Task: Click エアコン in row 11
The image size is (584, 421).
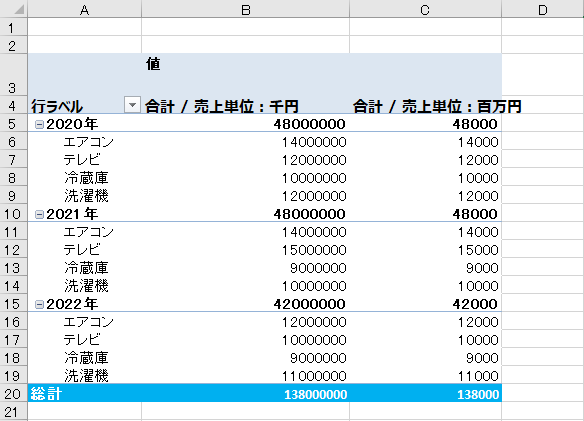Action: (89, 232)
